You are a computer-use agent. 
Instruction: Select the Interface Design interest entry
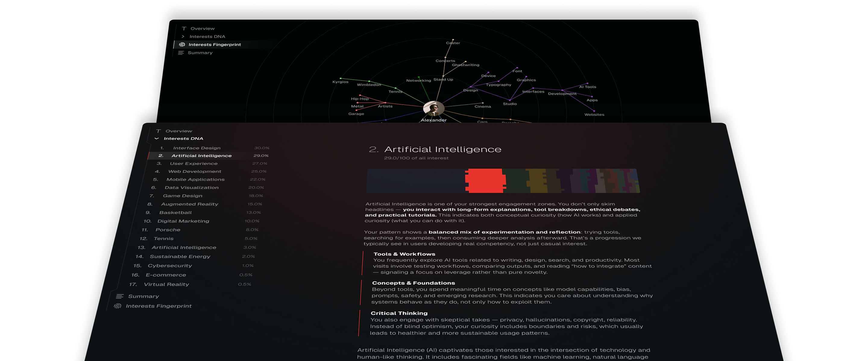tap(197, 148)
